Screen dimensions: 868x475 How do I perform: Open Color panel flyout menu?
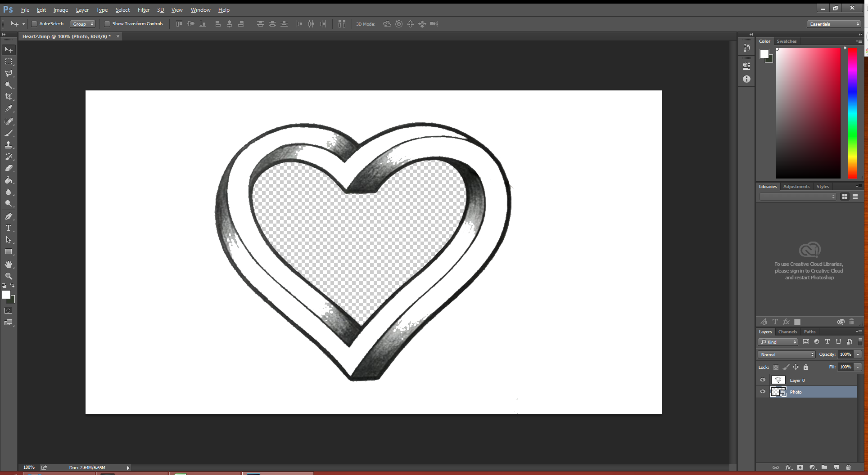(x=859, y=41)
